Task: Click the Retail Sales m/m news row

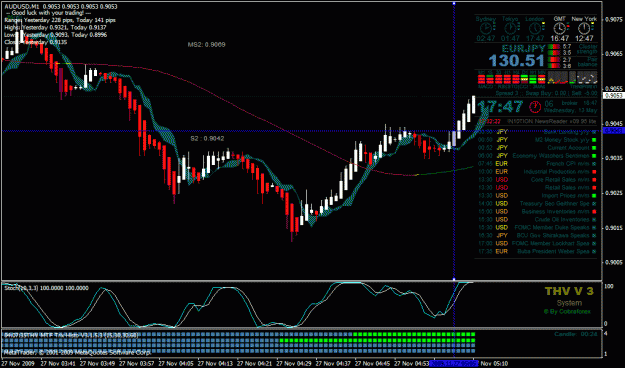Action: (x=537, y=188)
